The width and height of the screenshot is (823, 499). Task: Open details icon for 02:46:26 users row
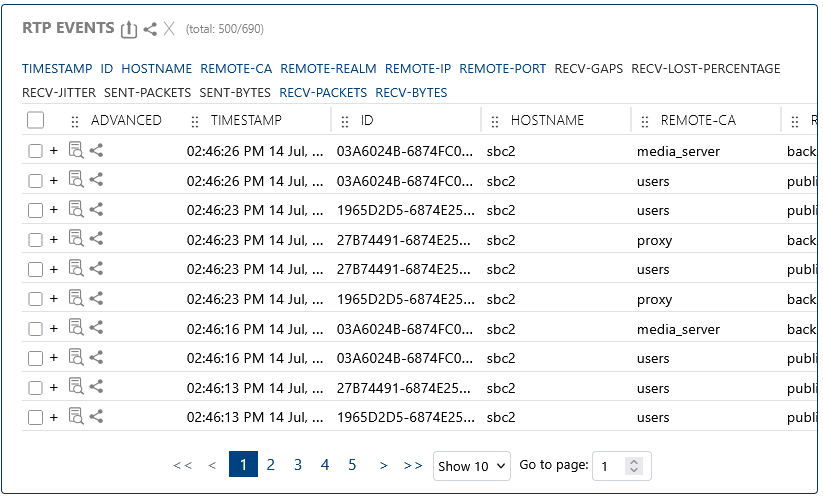click(x=76, y=180)
